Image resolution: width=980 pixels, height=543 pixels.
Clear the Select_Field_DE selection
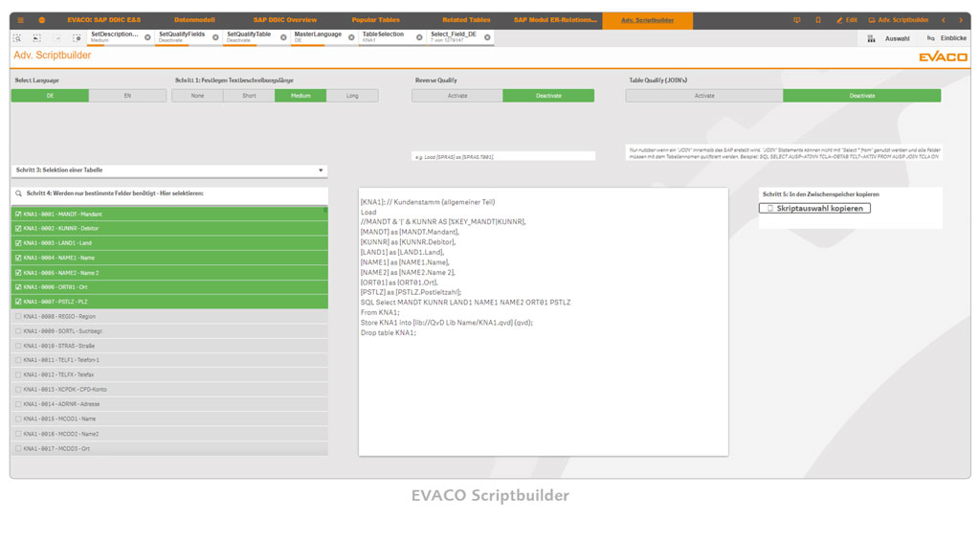pyautogui.click(x=487, y=37)
